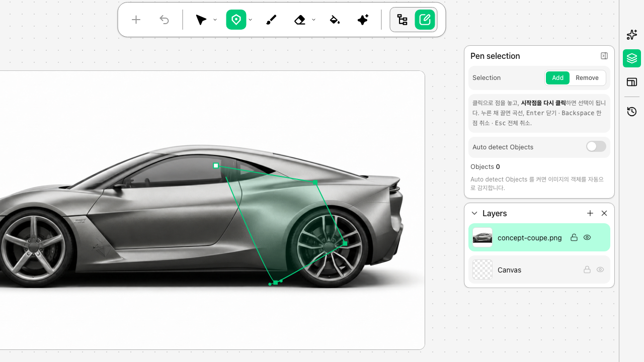Click the green edit mode icon
Viewport: 644px width, 362px height.
coord(425,20)
